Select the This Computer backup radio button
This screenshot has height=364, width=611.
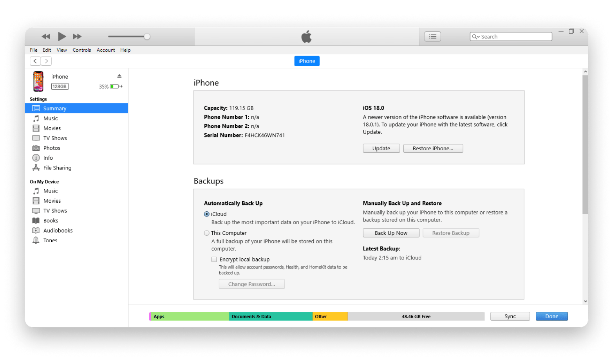click(x=207, y=233)
